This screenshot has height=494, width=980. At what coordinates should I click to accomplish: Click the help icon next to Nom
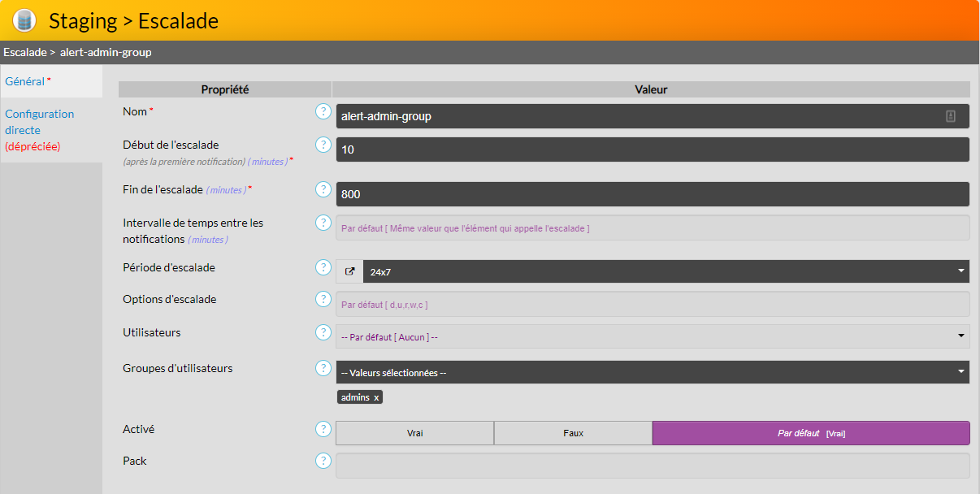(323, 112)
